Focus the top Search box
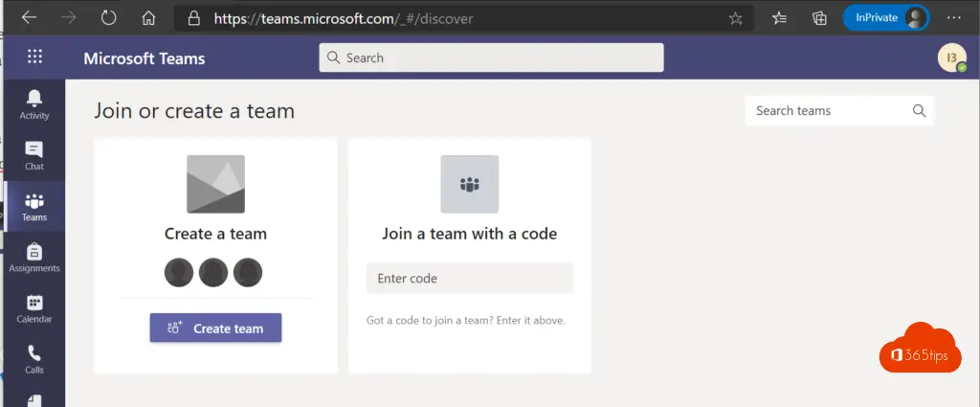The image size is (980, 407). (491, 57)
